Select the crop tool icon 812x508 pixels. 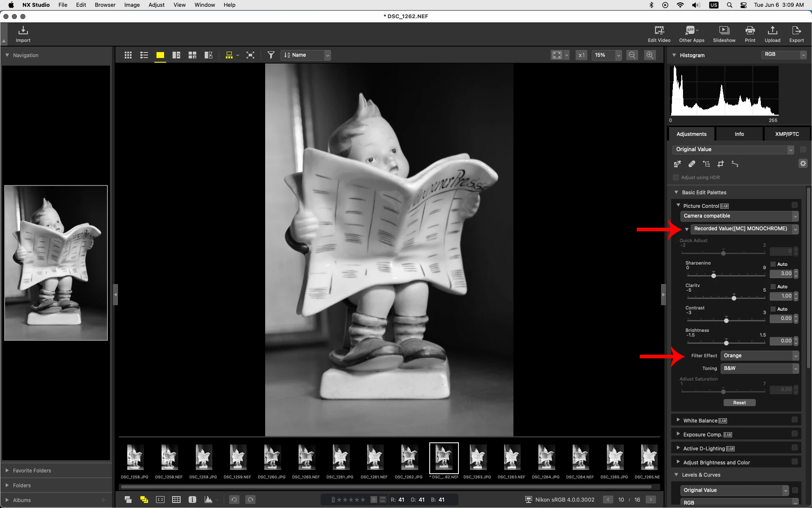[x=721, y=164]
